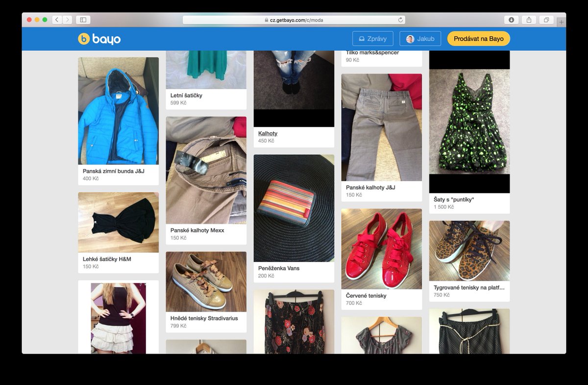Image resolution: width=588 pixels, height=385 pixels.
Task: Click the striped Vans wallet photo
Action: 294,208
